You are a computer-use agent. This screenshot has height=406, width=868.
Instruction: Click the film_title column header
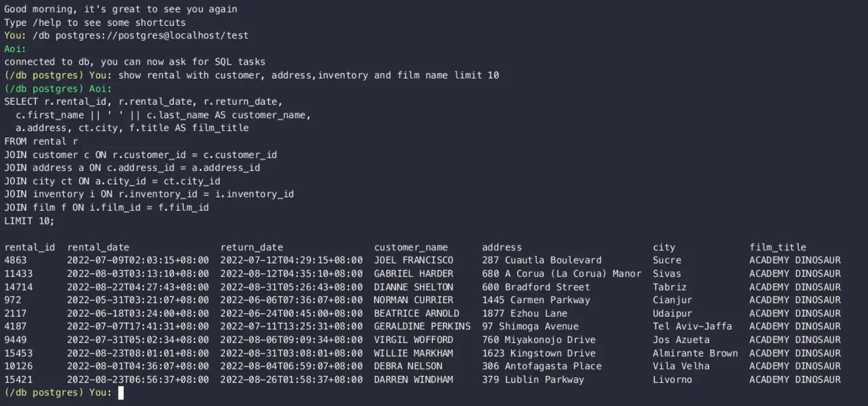778,247
